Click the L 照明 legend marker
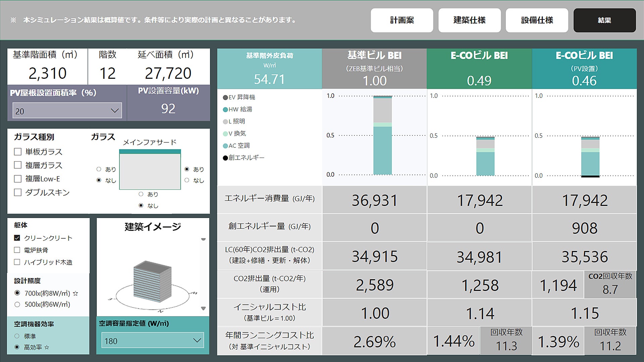Screen dimensions: 644x362 click(225, 122)
